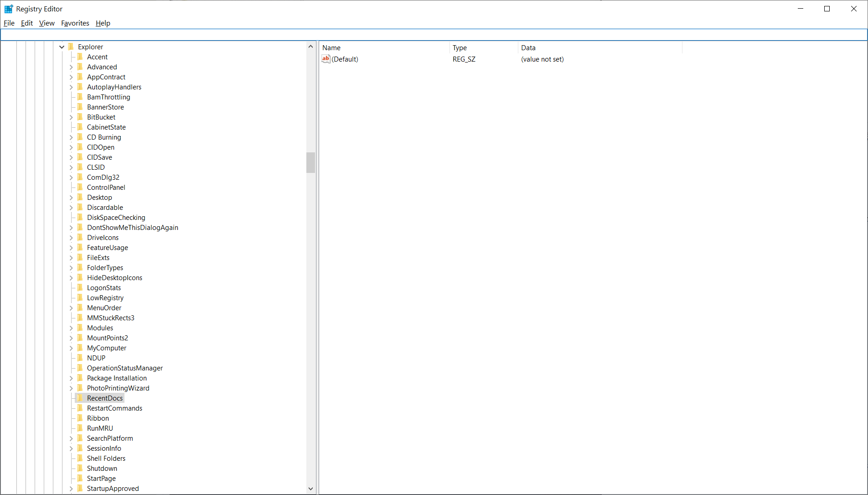Expand the StartupApproved key
Viewport: 868px width, 495px height.
(x=71, y=489)
